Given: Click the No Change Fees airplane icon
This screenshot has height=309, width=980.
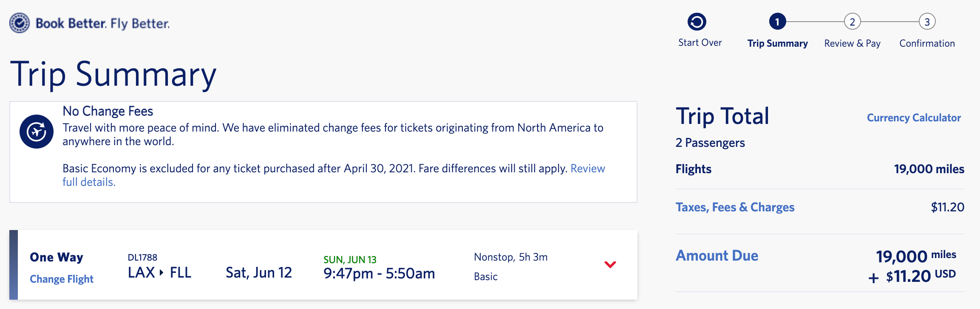Looking at the screenshot, I should [x=37, y=132].
